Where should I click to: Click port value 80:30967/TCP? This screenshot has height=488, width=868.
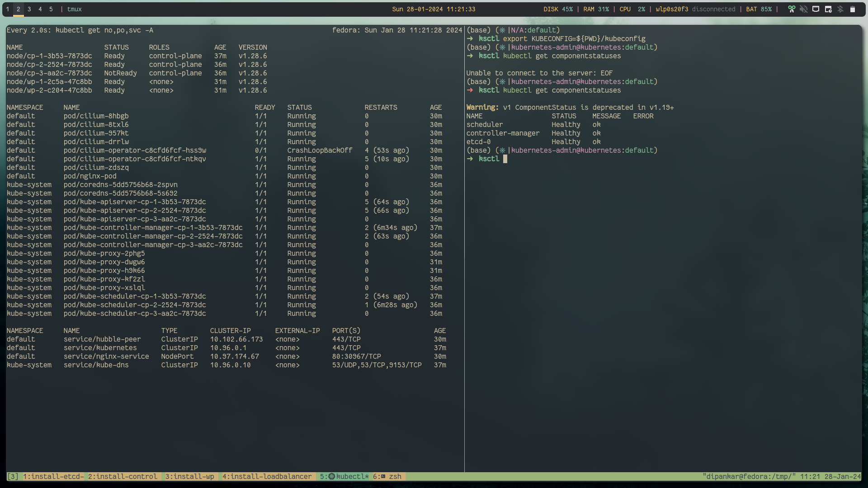click(x=356, y=357)
